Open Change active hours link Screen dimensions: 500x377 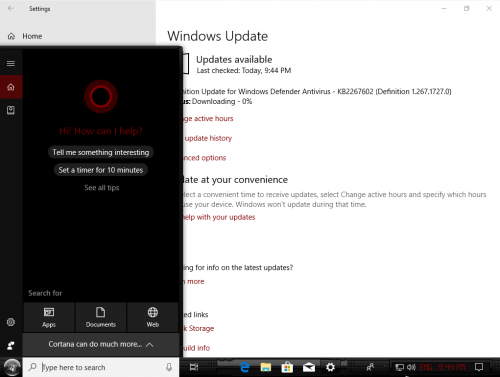(x=208, y=119)
